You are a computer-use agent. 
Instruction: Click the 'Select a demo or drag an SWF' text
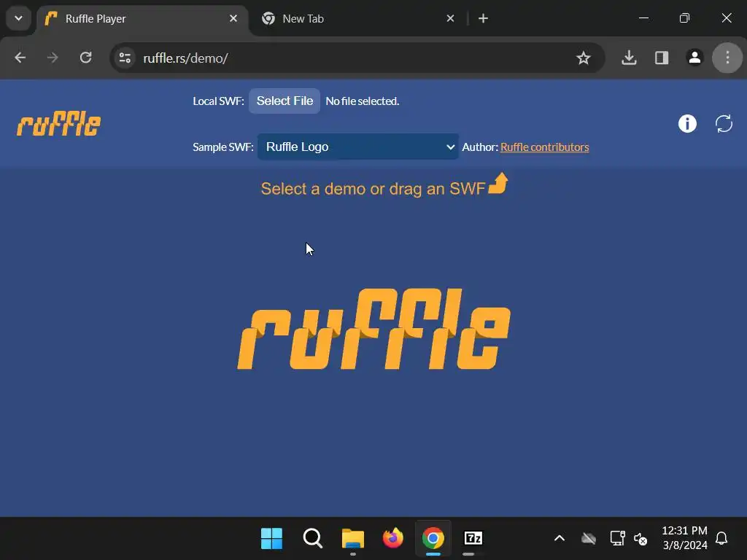click(373, 189)
